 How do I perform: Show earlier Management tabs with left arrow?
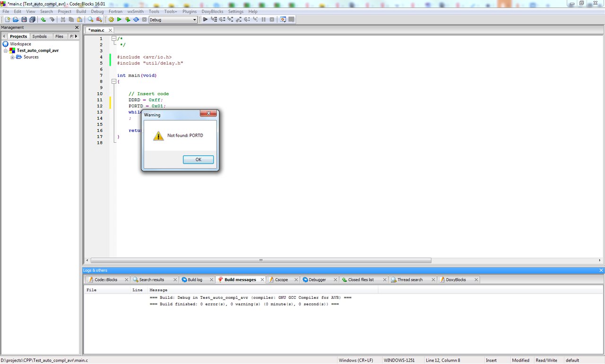click(3, 36)
